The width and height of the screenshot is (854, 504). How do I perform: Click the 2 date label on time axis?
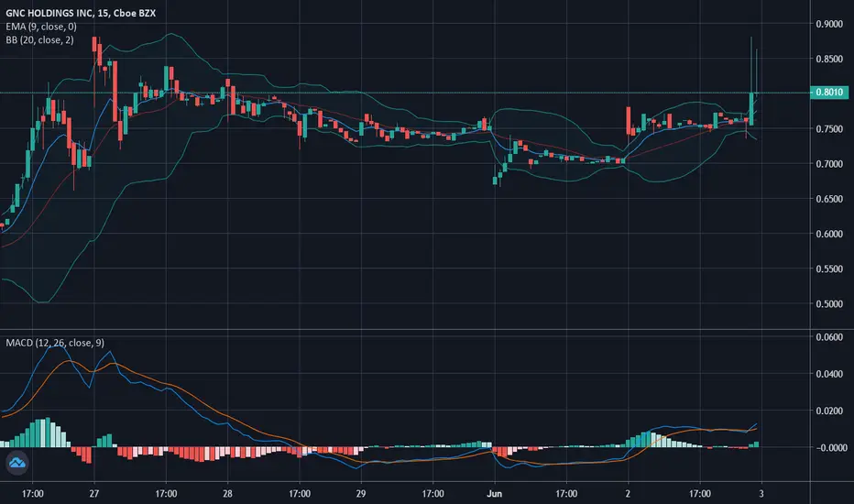coord(628,494)
